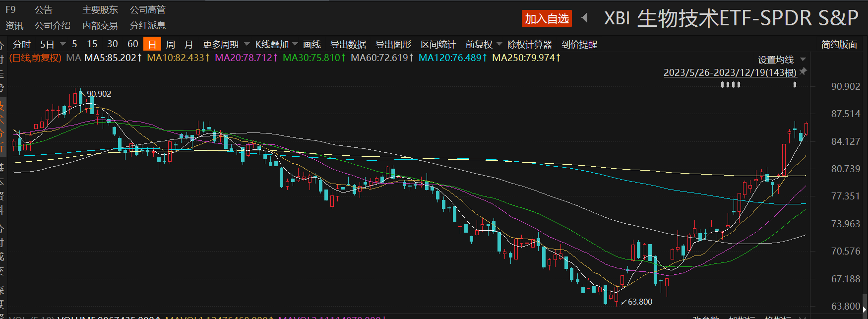The image size is (868, 319).
Task: Click the white arrow at right edge bottom
Action: coord(865,310)
